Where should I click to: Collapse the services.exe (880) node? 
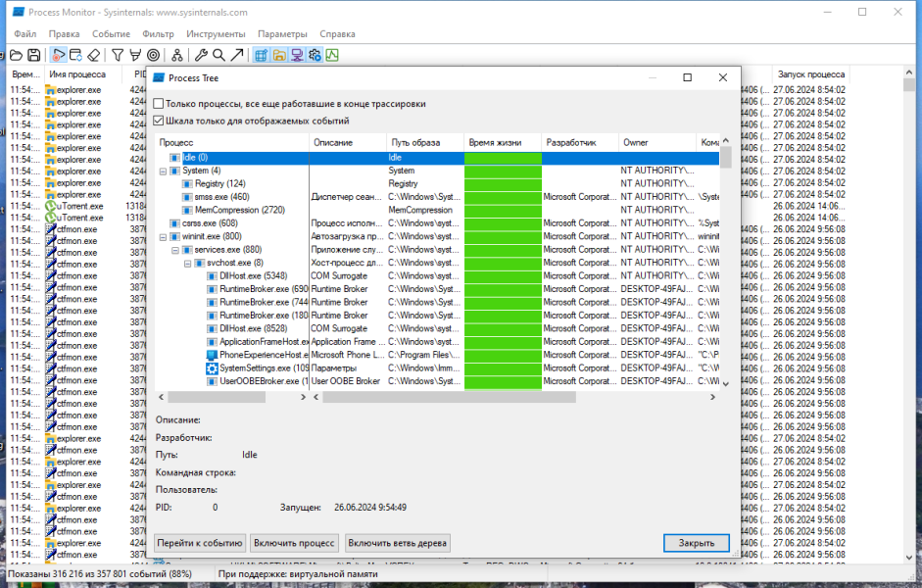(175, 250)
